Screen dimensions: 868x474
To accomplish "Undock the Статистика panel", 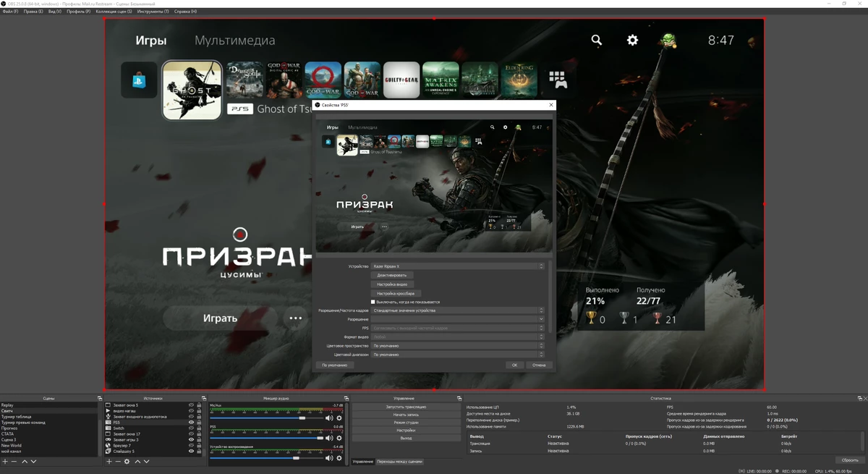I will click(x=860, y=398).
